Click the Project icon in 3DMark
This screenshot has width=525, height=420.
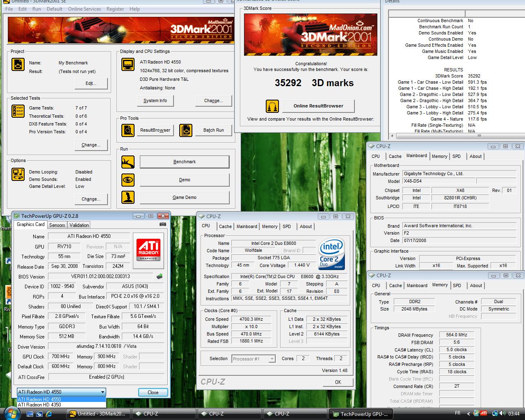(18, 64)
